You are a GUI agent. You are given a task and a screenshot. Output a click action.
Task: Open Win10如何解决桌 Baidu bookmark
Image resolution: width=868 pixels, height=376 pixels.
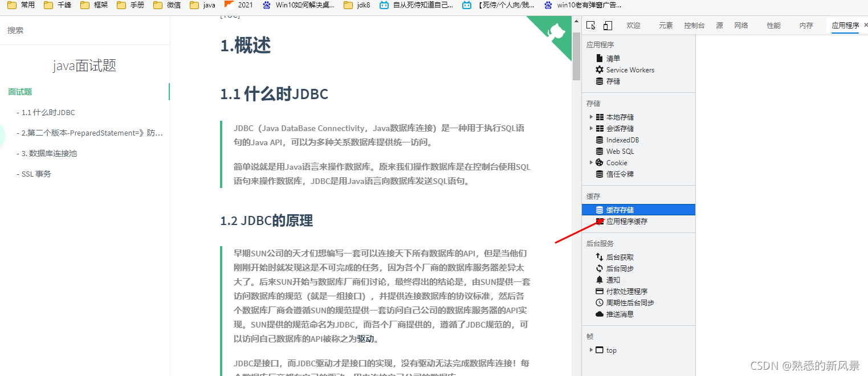(299, 5)
